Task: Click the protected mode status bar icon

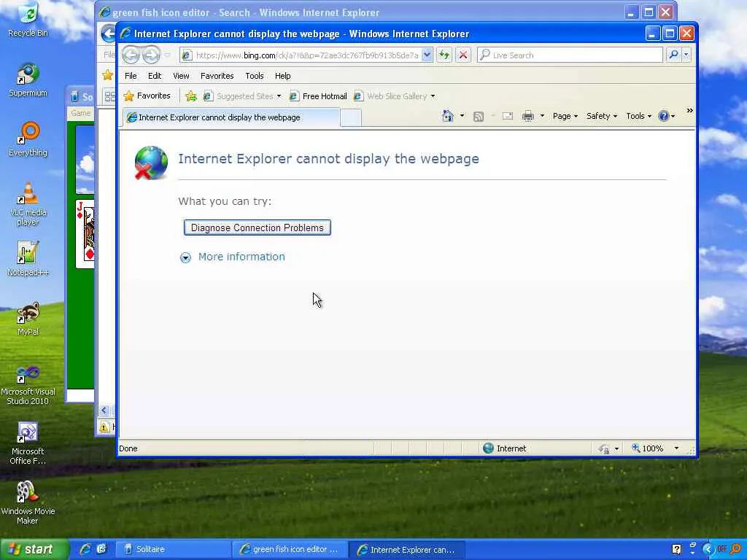Action: pos(603,448)
